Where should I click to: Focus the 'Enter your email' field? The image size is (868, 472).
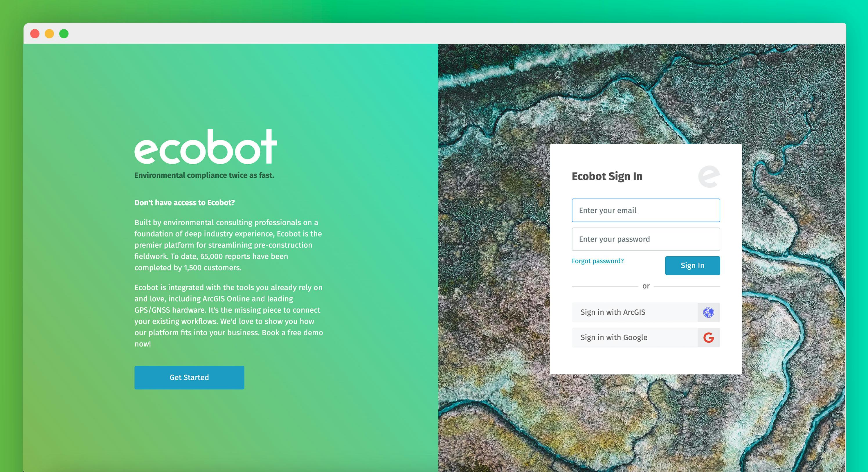point(645,210)
